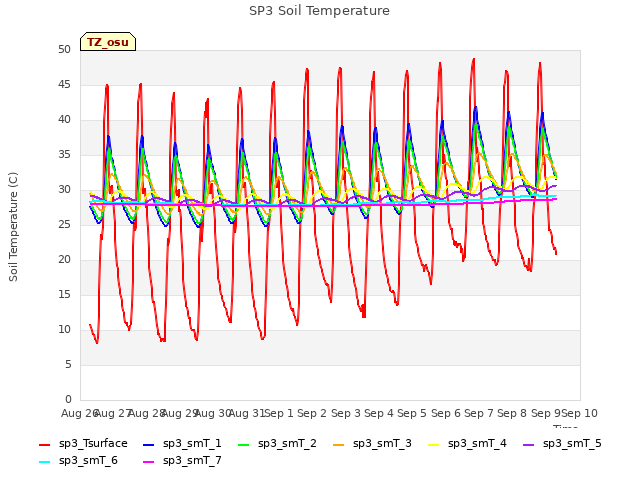640x480 pixels.
Task: Click the red sp3_Tsurface legend swatch
Action: coord(44,444)
